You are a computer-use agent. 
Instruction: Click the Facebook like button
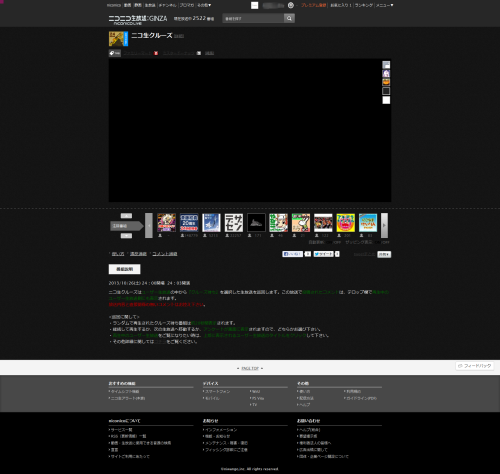coord(292,254)
